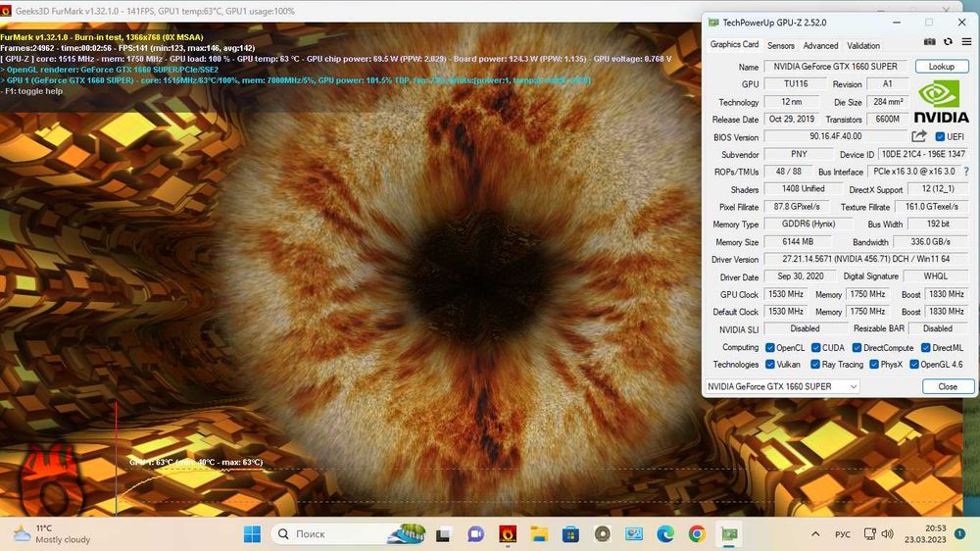Click the Memory Size value 6144 MB
Viewport: 980px width, 551px height.
(798, 241)
